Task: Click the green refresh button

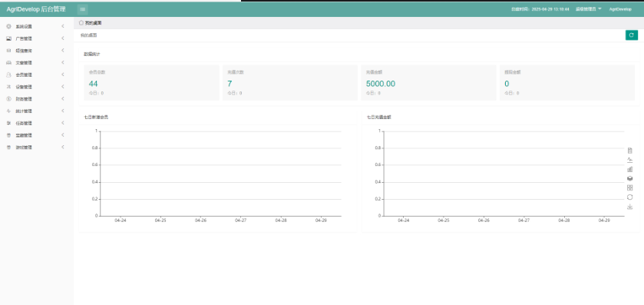Action: click(x=631, y=35)
